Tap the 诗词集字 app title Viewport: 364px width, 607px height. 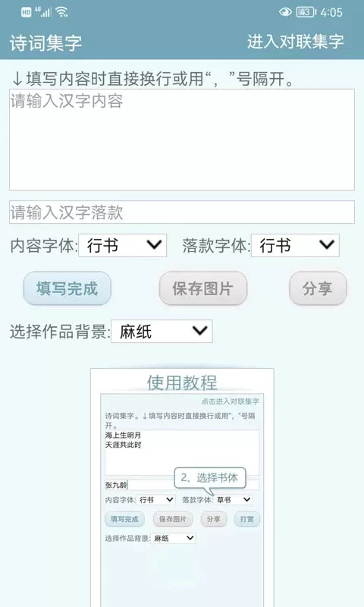[45, 42]
